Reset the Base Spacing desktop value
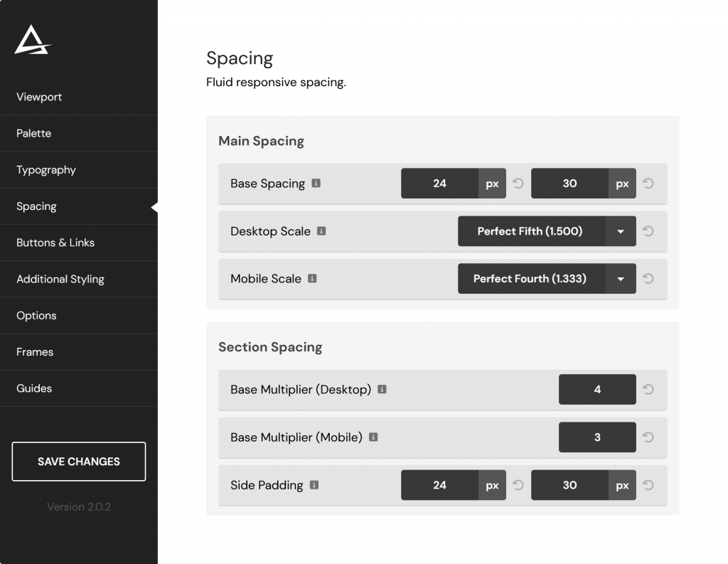 (x=517, y=183)
